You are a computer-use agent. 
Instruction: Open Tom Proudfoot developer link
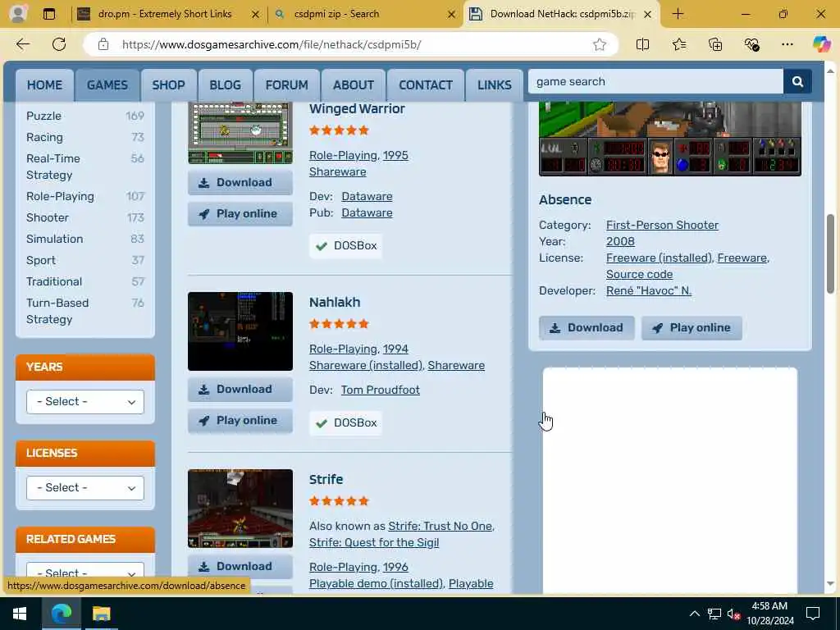coord(381,390)
